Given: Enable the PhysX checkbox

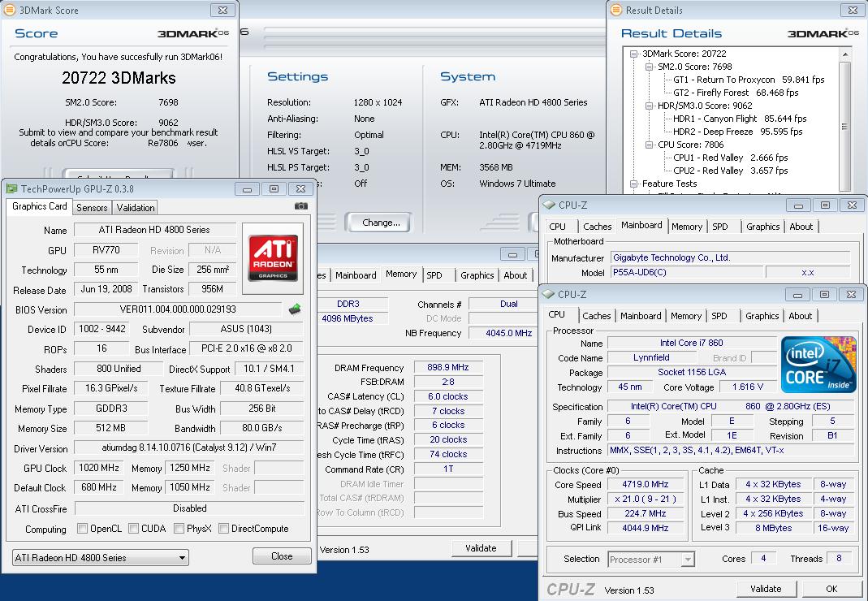Looking at the screenshot, I should click(x=179, y=529).
